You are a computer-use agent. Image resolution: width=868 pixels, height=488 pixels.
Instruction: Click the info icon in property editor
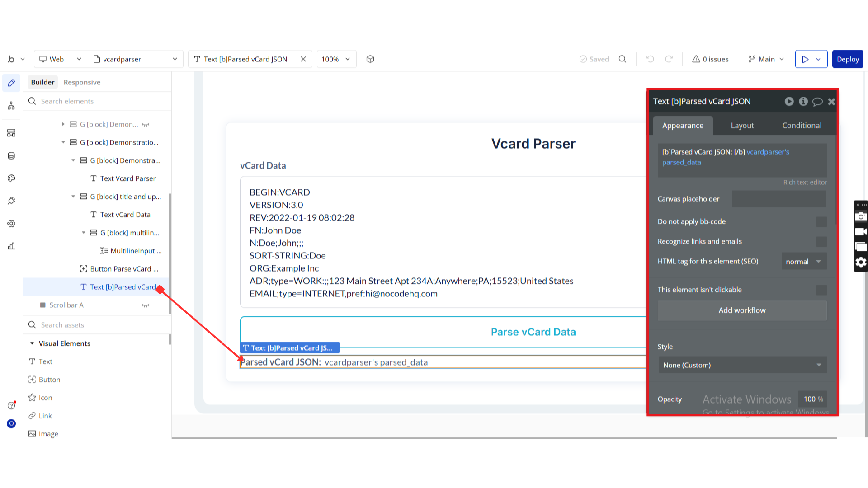pyautogui.click(x=803, y=102)
